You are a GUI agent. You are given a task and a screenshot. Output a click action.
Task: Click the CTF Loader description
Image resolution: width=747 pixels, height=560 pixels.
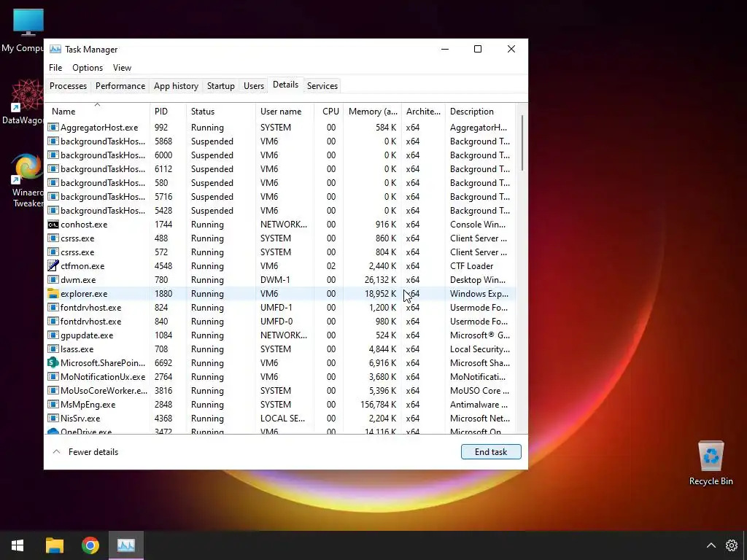tap(472, 265)
